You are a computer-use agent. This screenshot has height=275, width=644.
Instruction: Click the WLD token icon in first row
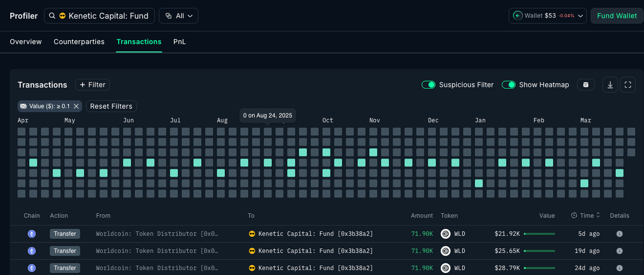point(445,234)
